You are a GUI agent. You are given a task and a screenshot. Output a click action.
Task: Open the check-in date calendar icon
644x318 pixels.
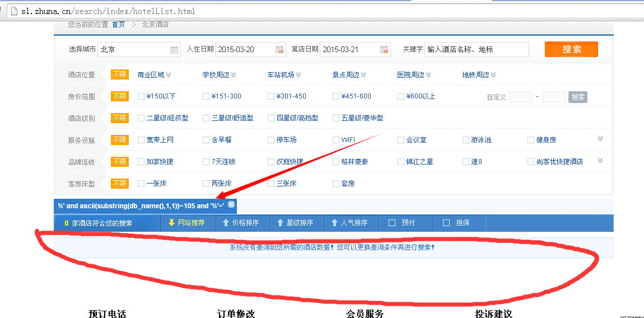pyautogui.click(x=279, y=50)
